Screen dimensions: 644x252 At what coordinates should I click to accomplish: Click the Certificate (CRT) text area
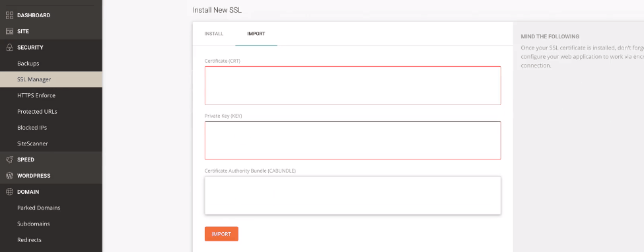pyautogui.click(x=353, y=85)
